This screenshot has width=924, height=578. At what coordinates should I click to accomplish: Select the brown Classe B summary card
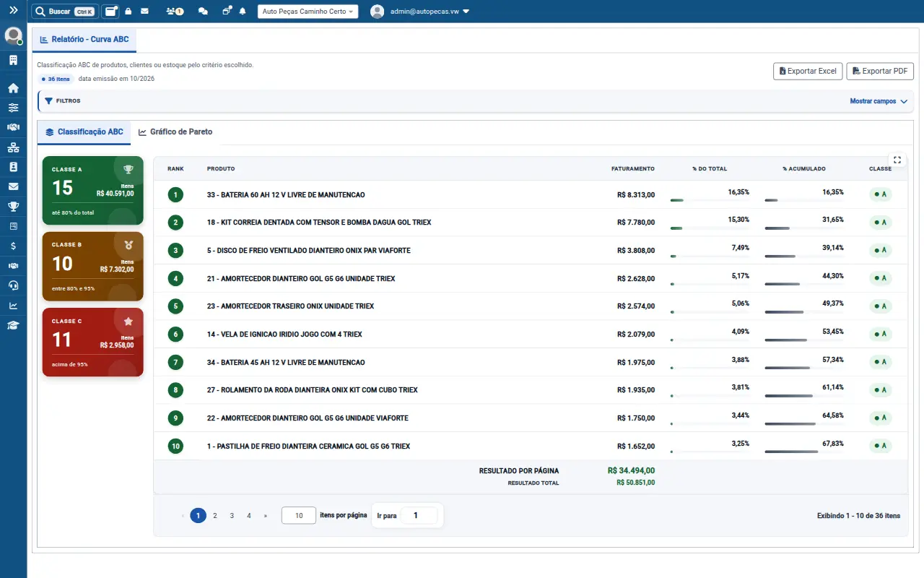(93, 266)
